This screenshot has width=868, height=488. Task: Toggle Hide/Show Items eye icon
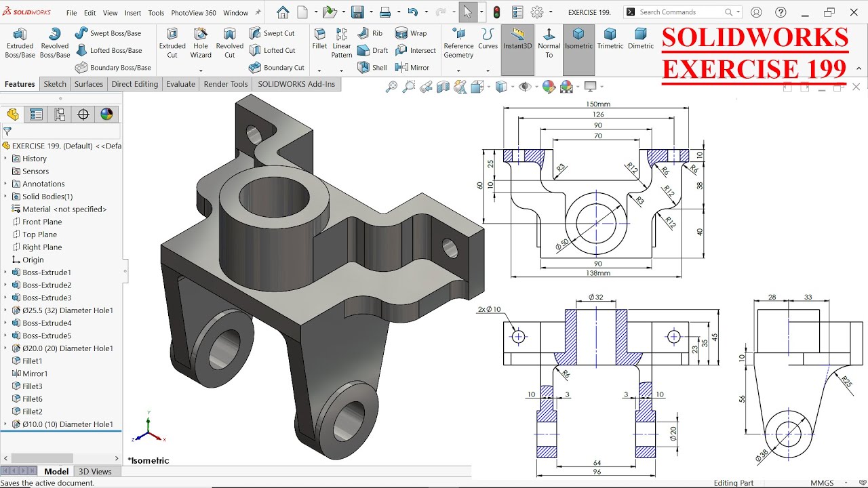coord(524,87)
